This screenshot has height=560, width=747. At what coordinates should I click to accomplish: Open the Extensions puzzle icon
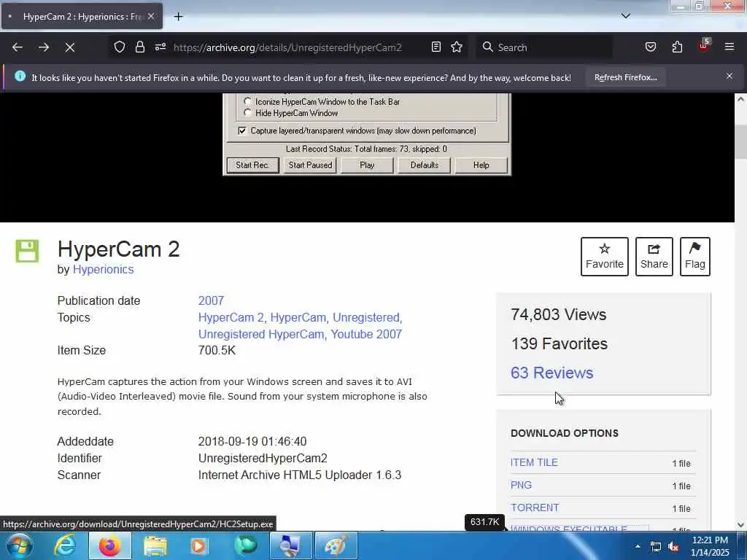click(x=677, y=47)
